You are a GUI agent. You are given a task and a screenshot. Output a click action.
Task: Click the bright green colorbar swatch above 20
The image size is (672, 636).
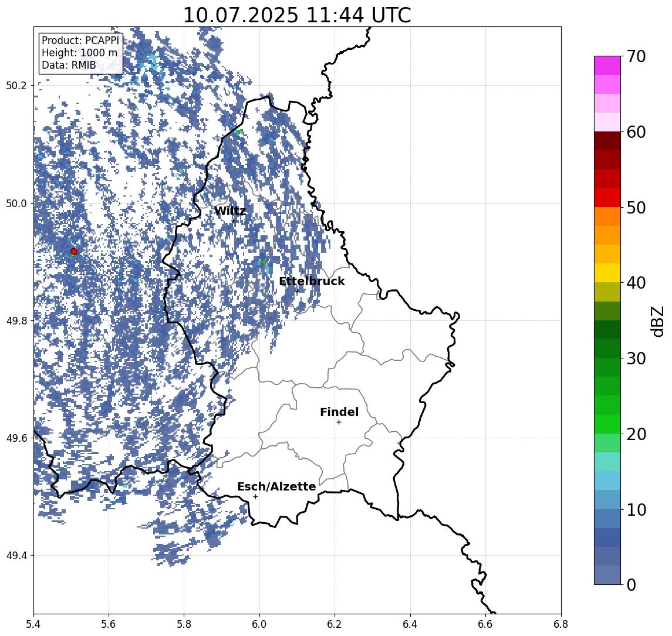[x=607, y=424]
